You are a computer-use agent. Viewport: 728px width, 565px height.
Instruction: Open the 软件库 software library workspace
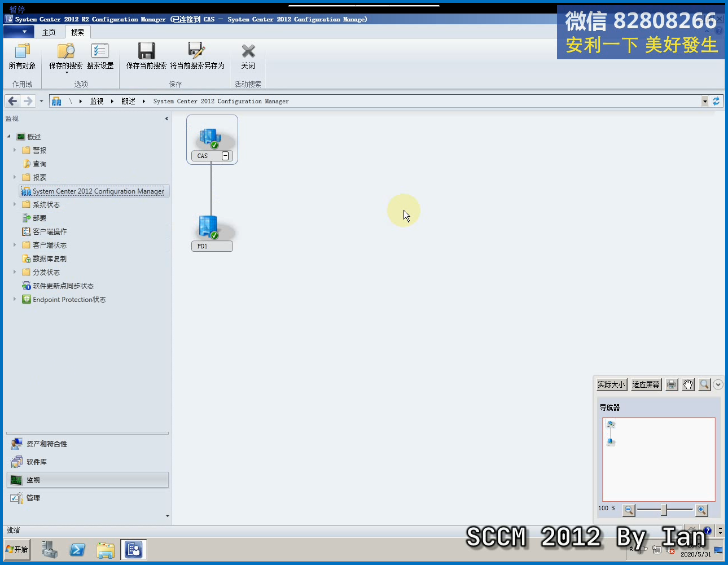[x=87, y=462]
